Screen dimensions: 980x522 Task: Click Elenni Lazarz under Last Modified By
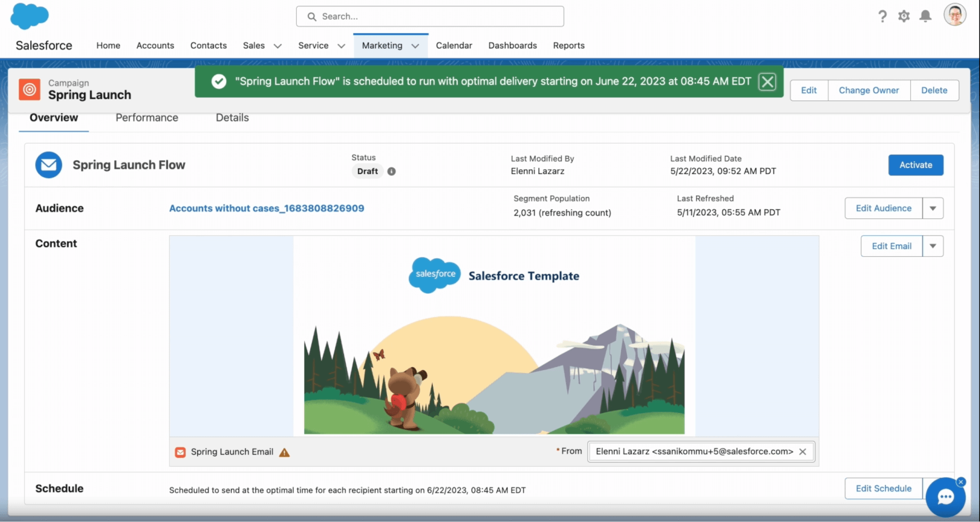click(537, 171)
